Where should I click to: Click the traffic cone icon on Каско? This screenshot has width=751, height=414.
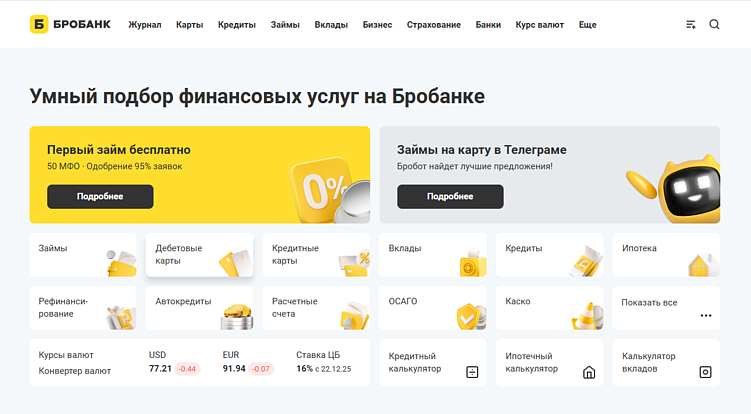click(x=588, y=316)
